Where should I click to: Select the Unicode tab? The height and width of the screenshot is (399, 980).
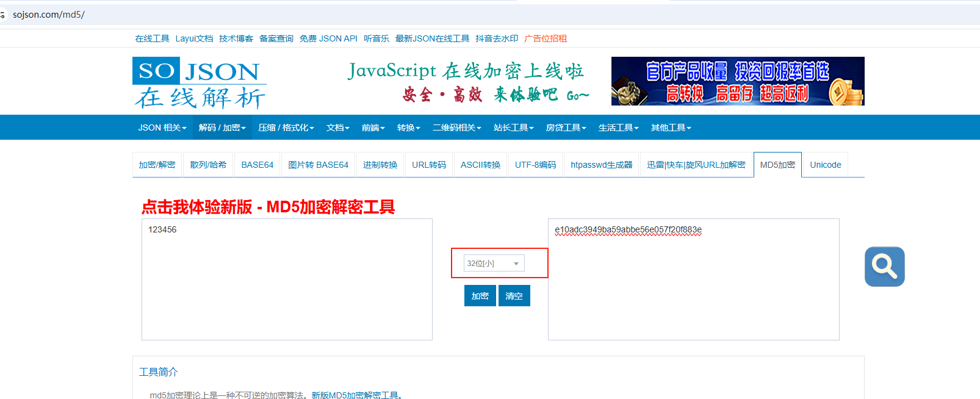(x=825, y=165)
